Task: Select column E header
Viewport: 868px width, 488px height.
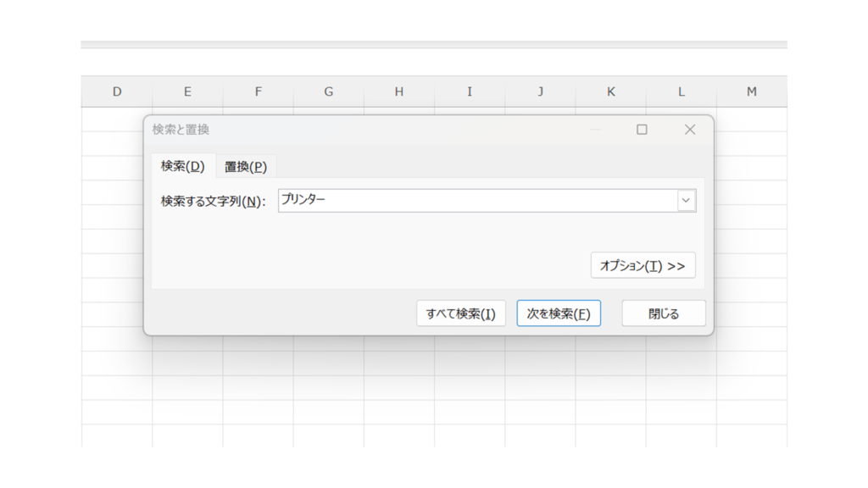Action: pos(187,91)
